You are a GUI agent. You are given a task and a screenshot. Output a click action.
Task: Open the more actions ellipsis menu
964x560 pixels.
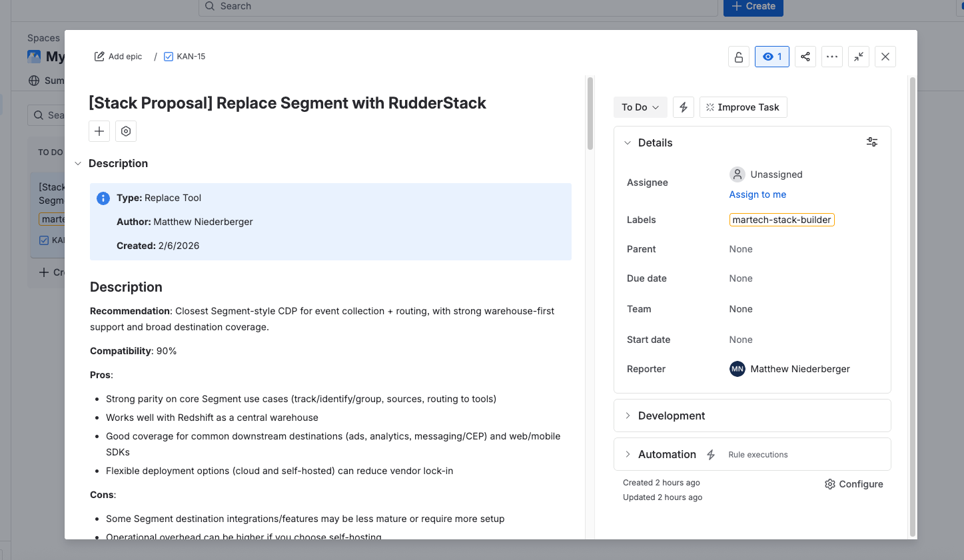point(831,57)
